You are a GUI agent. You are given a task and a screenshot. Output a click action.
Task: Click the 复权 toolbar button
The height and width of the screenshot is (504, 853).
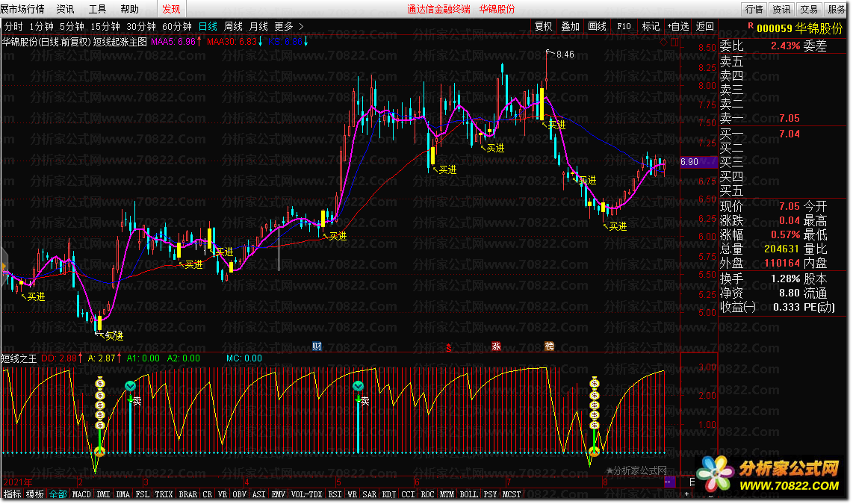pyautogui.click(x=544, y=26)
